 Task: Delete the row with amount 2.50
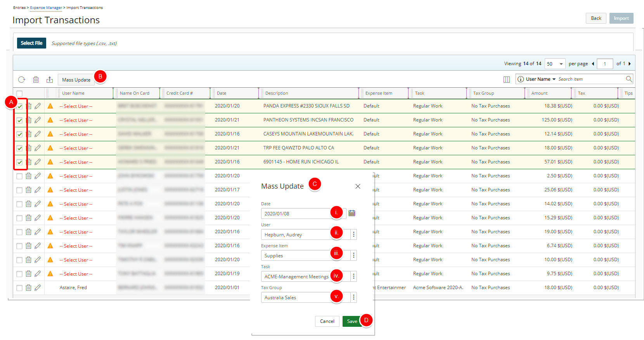(29, 176)
